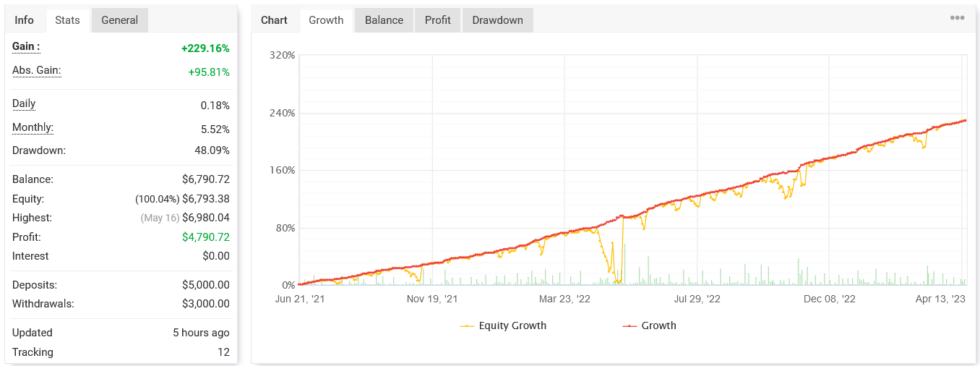980x366 pixels.
Task: Click the +229.16% gain value
Action: click(205, 48)
